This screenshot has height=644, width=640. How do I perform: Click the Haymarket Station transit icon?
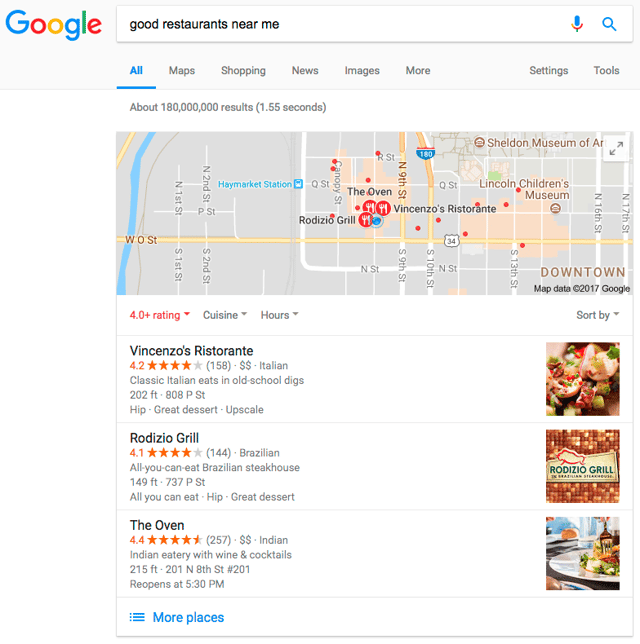point(299,184)
